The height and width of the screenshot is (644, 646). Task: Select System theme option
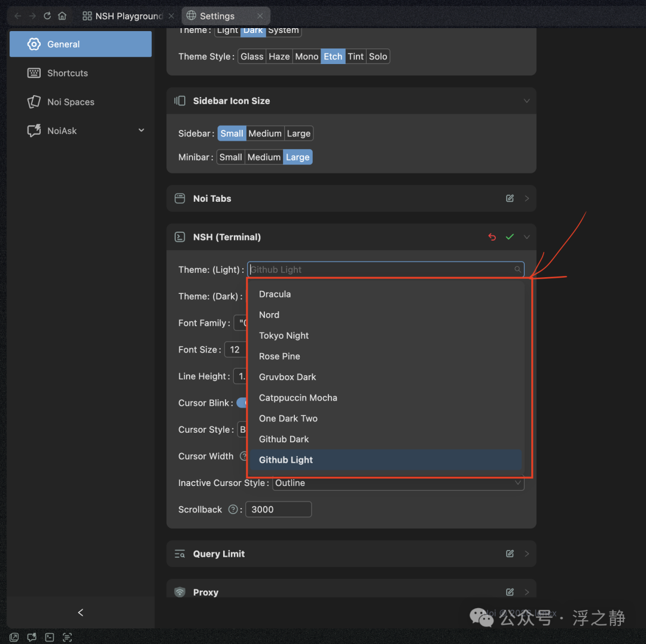[284, 31]
